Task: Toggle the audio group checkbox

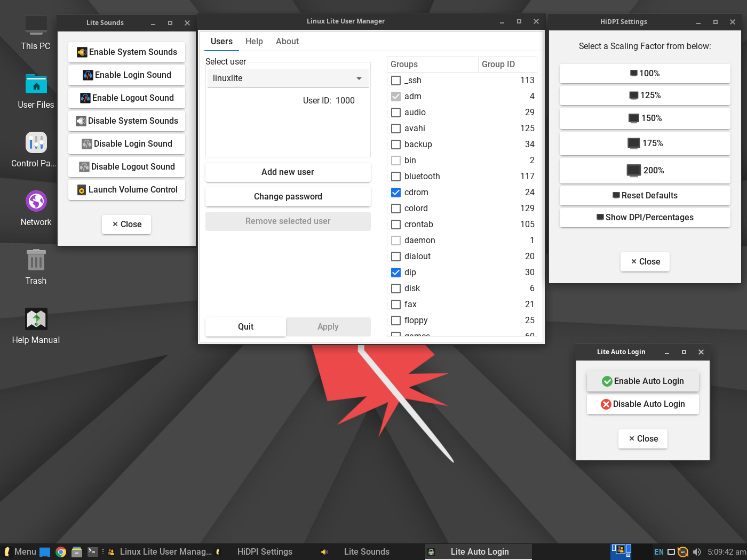Action: coord(396,113)
